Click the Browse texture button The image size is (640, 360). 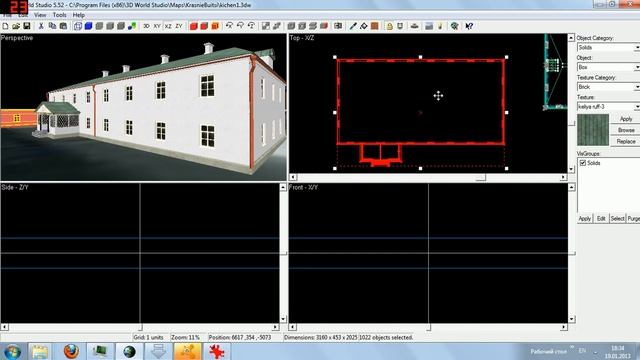pyautogui.click(x=626, y=130)
